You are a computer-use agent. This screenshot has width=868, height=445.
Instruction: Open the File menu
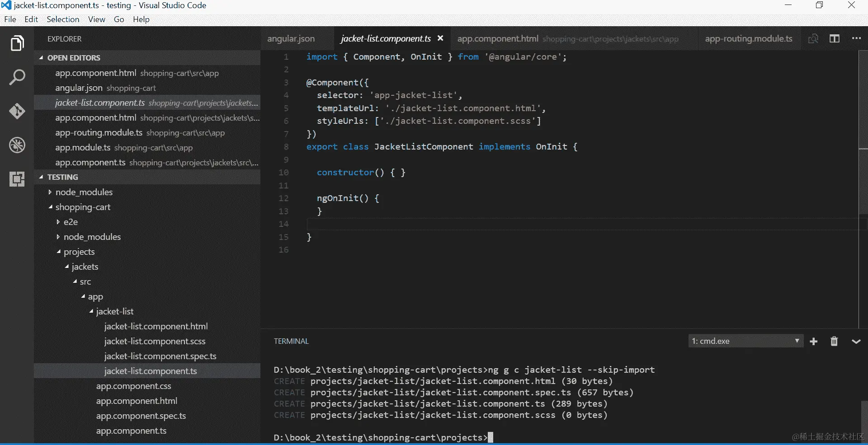[x=10, y=19]
